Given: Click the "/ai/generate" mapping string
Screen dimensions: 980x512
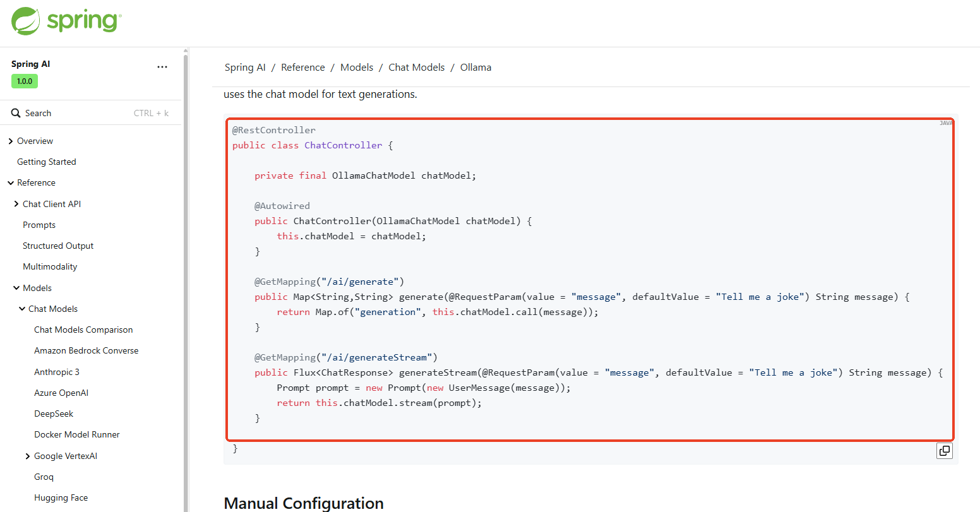Looking at the screenshot, I should point(360,282).
